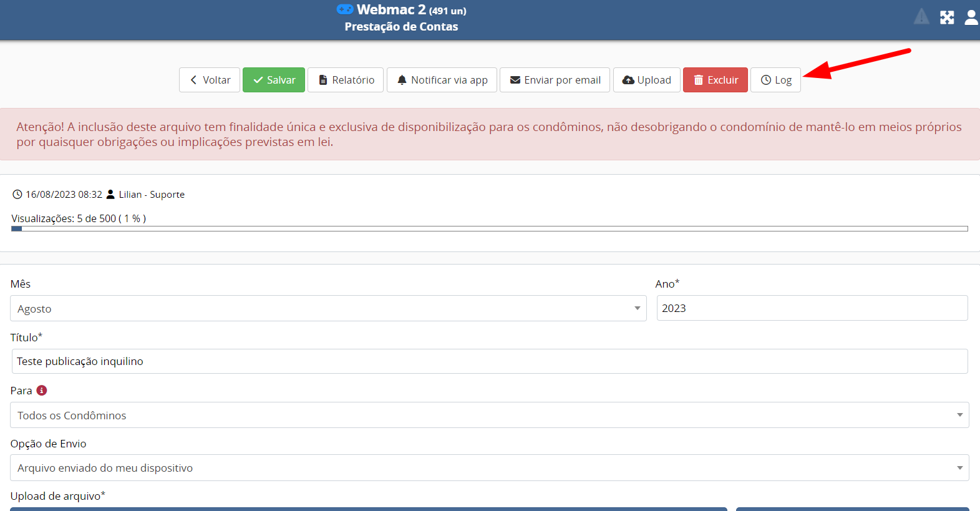Expand the Opção de Envio dropdown
Screen dimensions: 980x511
click(489, 468)
